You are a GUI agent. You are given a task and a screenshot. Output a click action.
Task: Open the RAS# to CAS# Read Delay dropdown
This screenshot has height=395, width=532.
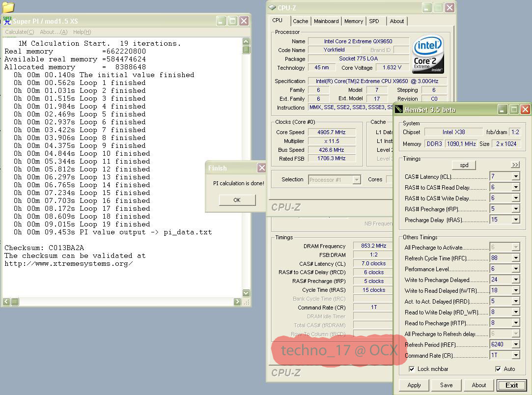516,187
